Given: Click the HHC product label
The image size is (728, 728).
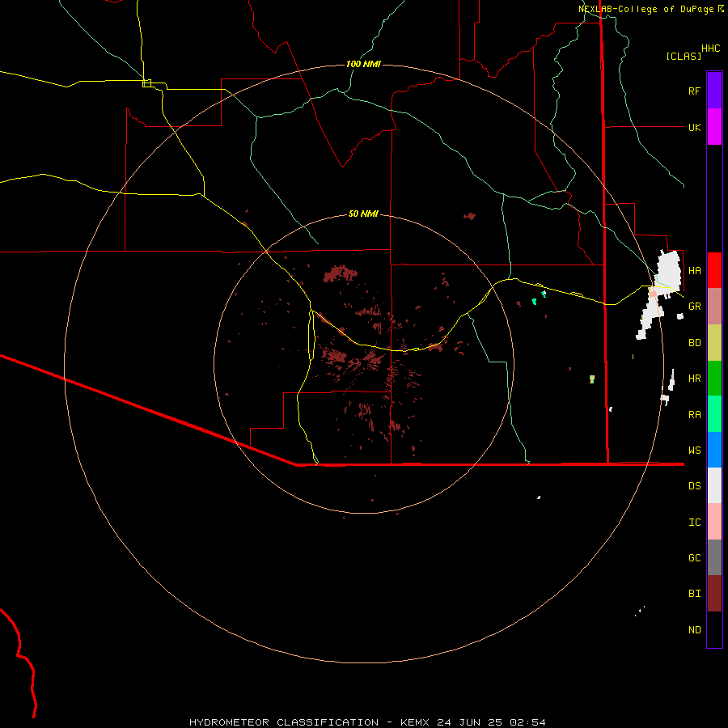Looking at the screenshot, I should (x=710, y=49).
